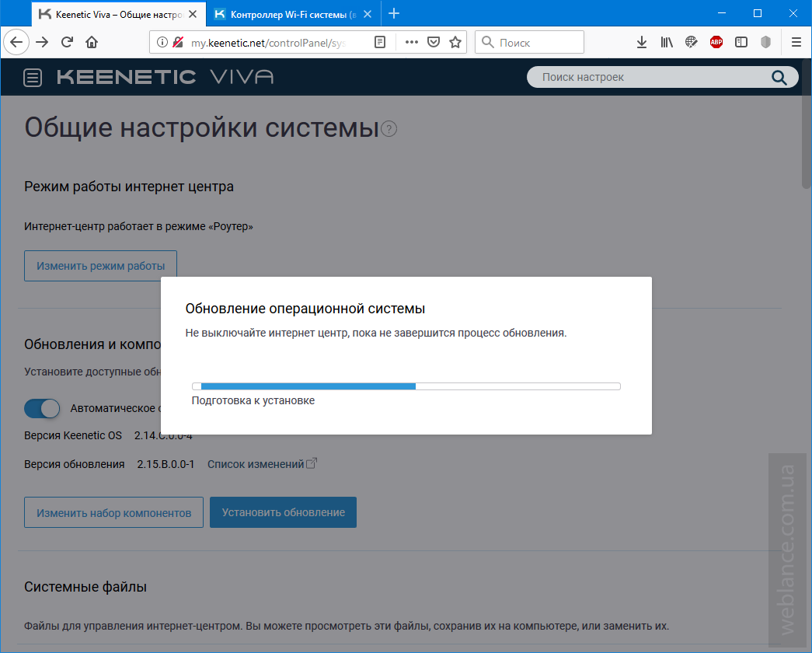Click the update installation progress bar

406,386
